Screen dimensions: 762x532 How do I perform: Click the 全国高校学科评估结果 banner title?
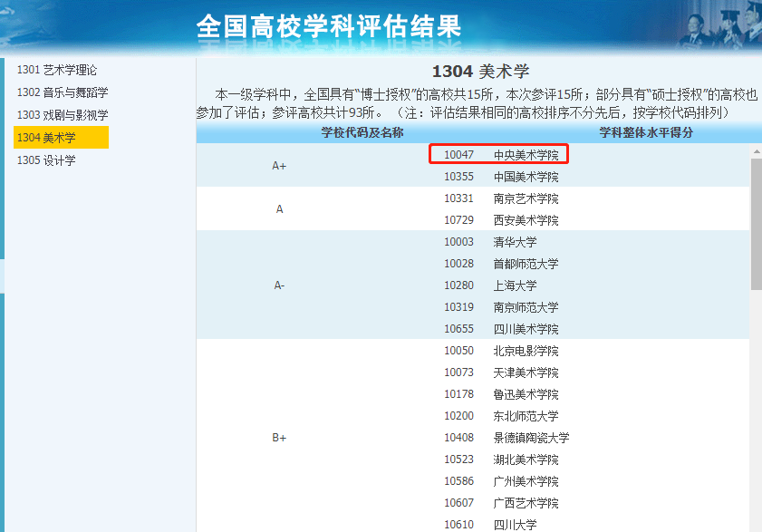click(x=329, y=26)
